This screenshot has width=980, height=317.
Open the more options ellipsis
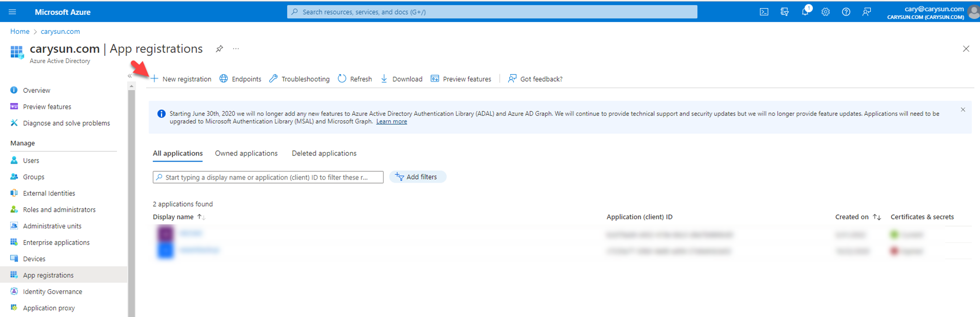[x=236, y=49]
